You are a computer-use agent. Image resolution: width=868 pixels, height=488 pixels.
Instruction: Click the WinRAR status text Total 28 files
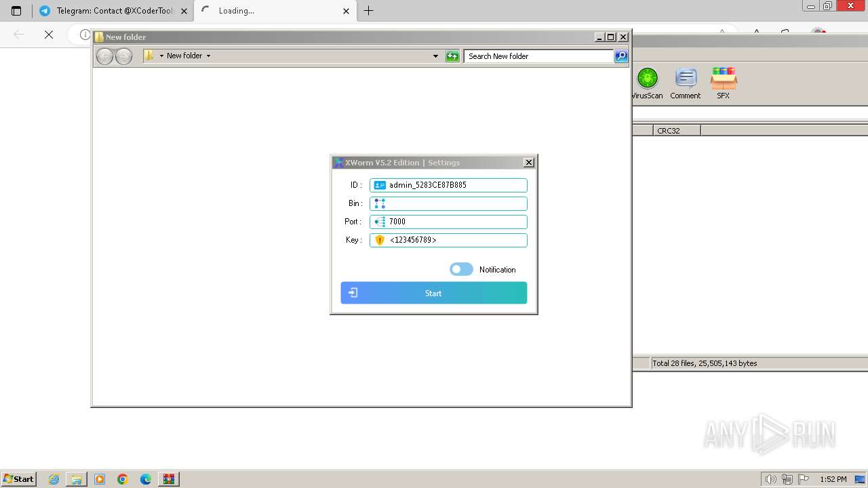[x=705, y=363]
